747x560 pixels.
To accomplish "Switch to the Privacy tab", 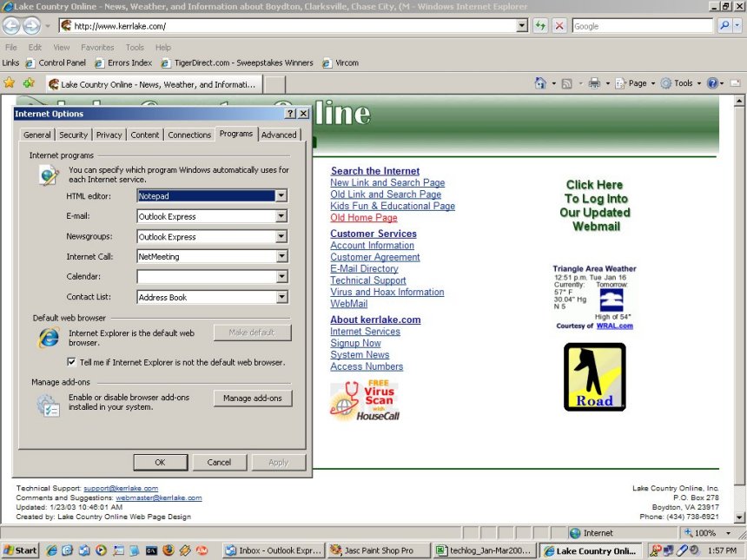I will click(x=109, y=135).
